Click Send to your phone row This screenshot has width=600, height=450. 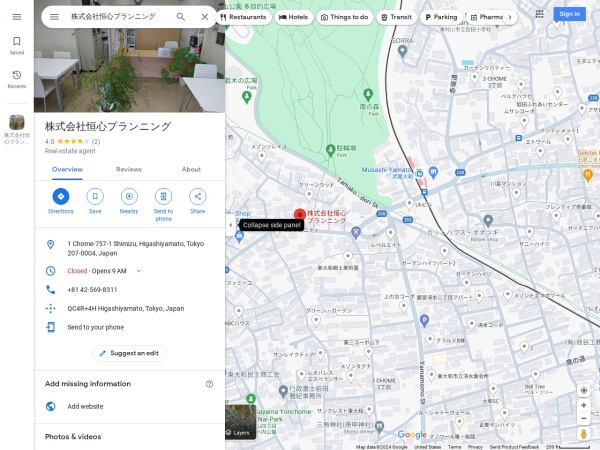129,327
